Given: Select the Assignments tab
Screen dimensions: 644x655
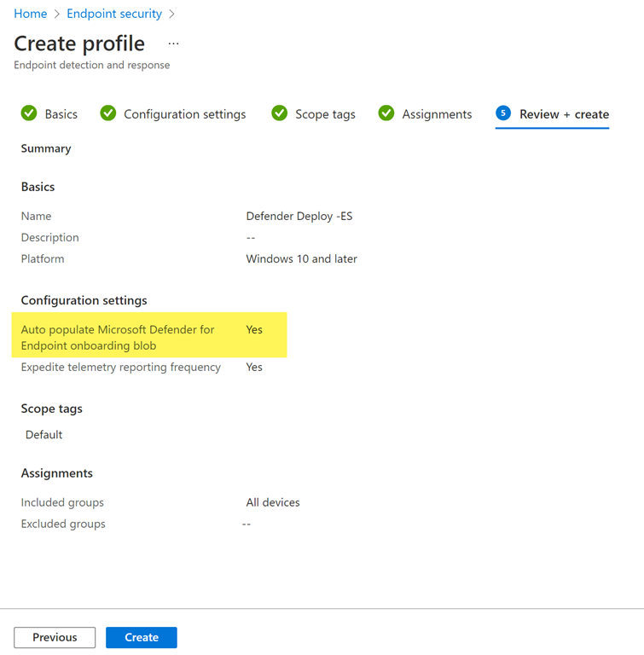Looking at the screenshot, I should (437, 114).
